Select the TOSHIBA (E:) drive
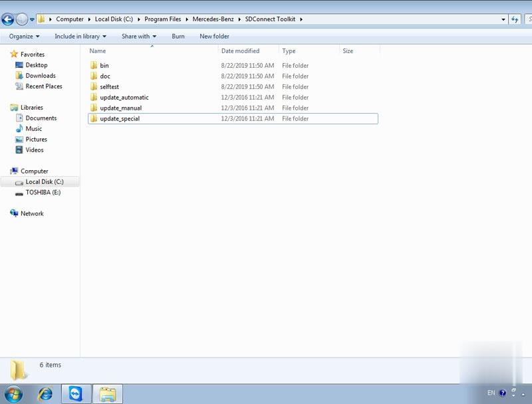 43,193
